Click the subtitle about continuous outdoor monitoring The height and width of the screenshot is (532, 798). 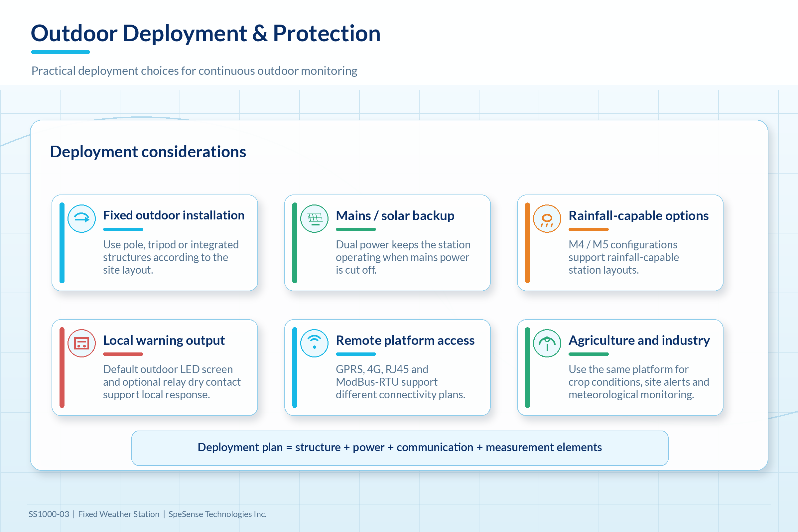(194, 71)
